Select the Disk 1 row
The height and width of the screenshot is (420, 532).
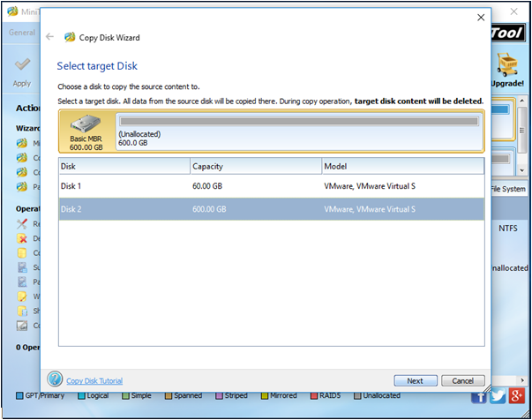[x=272, y=186]
